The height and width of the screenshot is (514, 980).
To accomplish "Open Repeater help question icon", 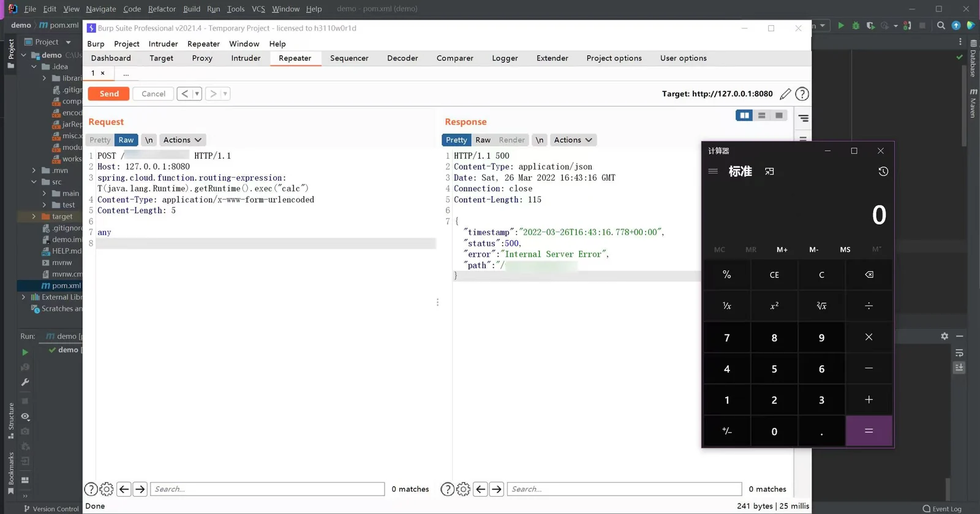I will point(802,94).
